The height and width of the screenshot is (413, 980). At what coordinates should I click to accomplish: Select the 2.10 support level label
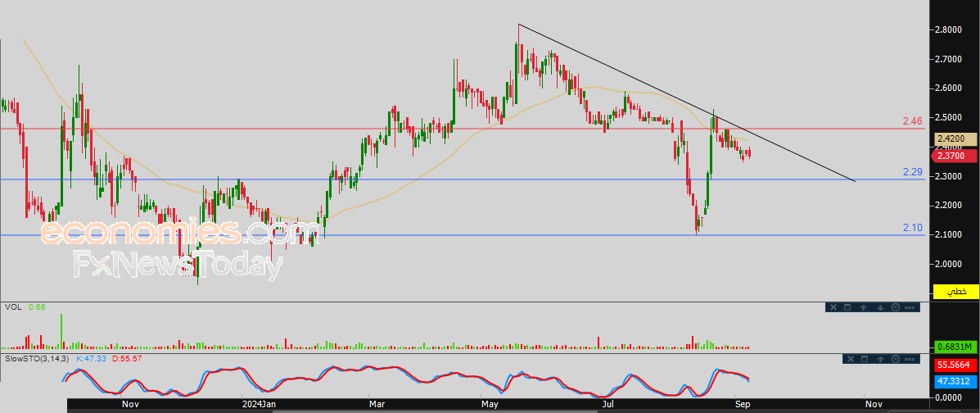coord(913,228)
